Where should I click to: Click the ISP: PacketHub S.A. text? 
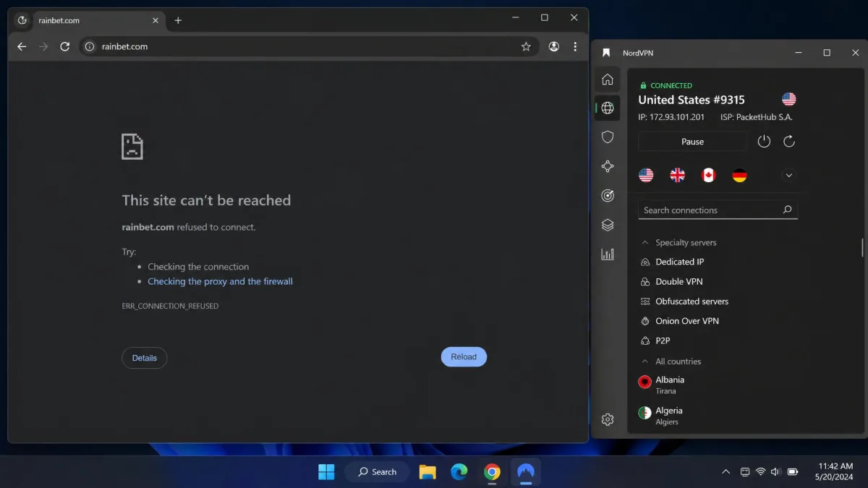[x=757, y=116]
